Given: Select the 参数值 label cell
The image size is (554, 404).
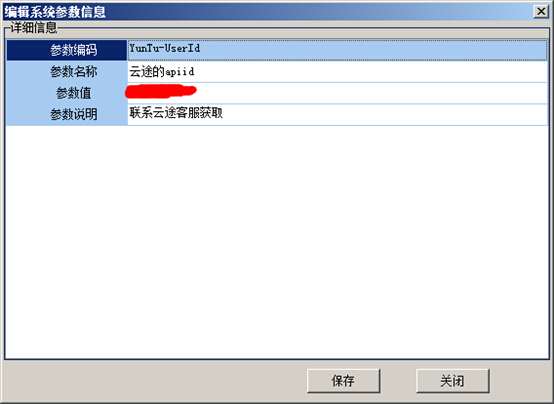Looking at the screenshot, I should (x=67, y=93).
